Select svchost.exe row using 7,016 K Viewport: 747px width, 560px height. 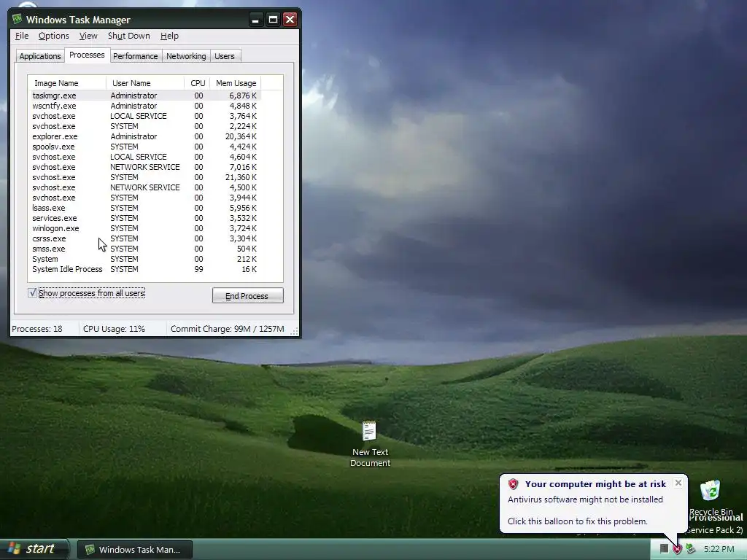(145, 167)
